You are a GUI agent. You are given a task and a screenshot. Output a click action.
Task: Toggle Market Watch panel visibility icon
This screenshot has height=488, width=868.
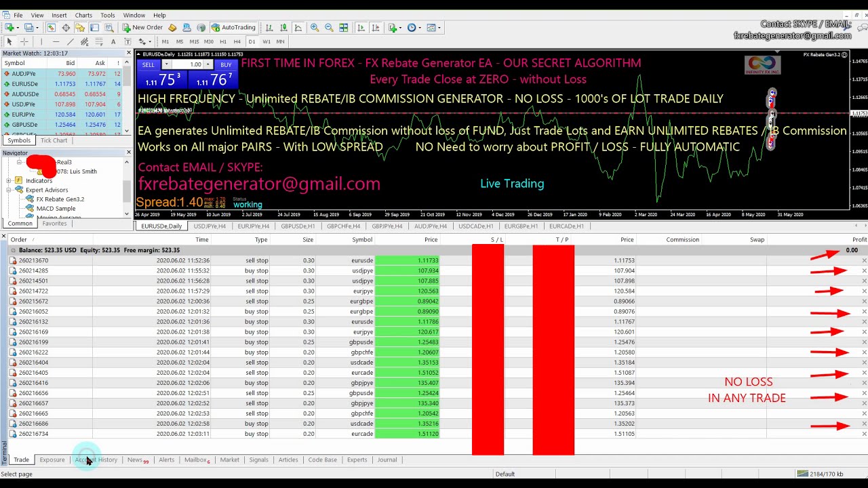coord(52,28)
